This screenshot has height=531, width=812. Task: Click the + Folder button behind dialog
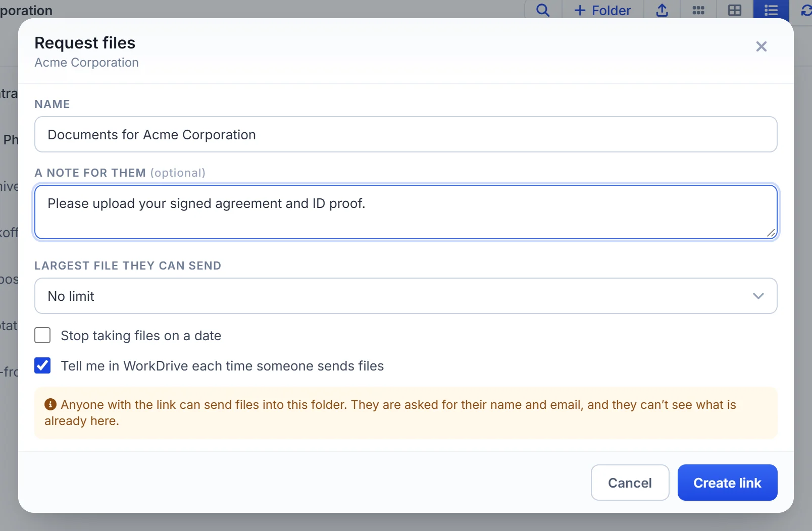point(603,10)
